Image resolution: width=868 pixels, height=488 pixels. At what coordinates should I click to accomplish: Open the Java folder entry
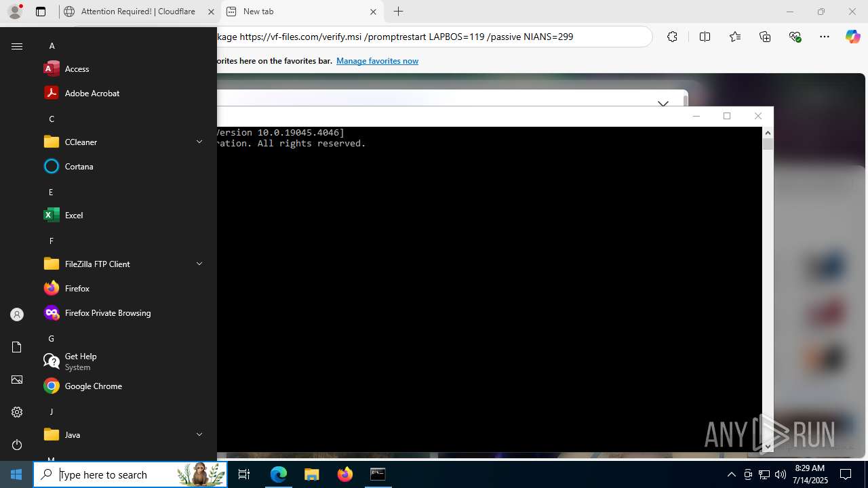click(x=124, y=434)
